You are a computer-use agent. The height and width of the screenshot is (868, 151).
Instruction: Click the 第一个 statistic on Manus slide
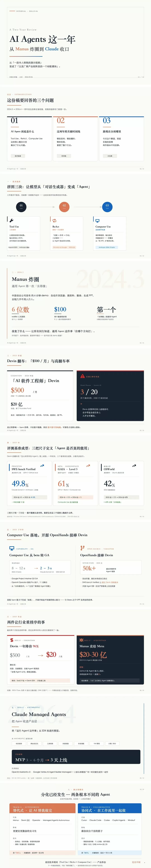[106, 310]
